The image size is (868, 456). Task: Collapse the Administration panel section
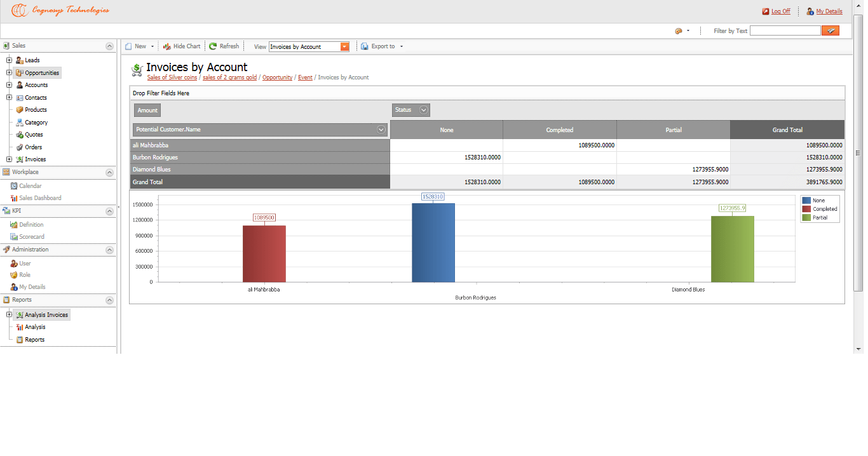tap(109, 250)
